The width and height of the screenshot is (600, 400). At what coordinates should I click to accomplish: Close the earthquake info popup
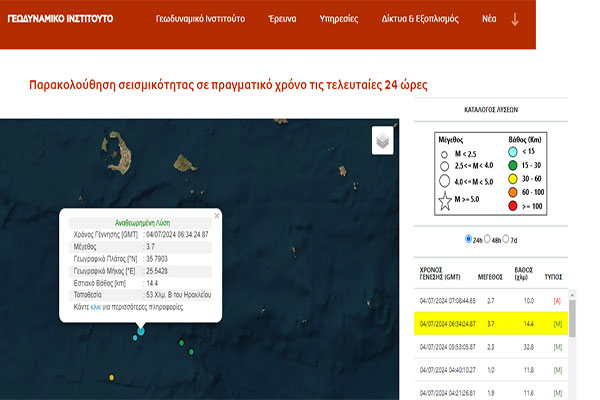216,216
